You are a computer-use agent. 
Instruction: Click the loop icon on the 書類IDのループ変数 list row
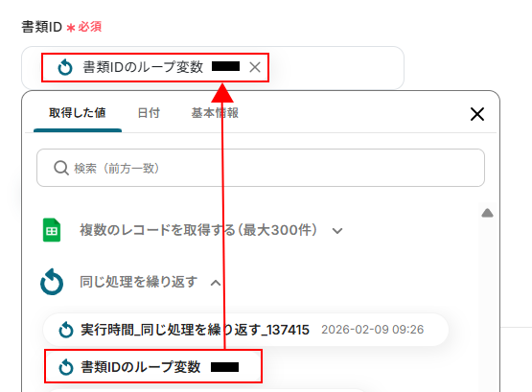[66, 367]
